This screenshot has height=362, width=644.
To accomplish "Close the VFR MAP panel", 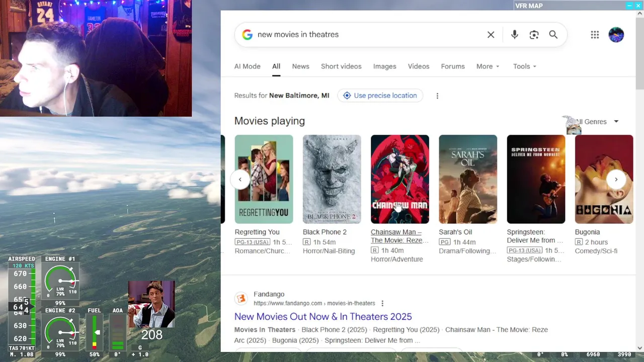I will (x=638, y=6).
